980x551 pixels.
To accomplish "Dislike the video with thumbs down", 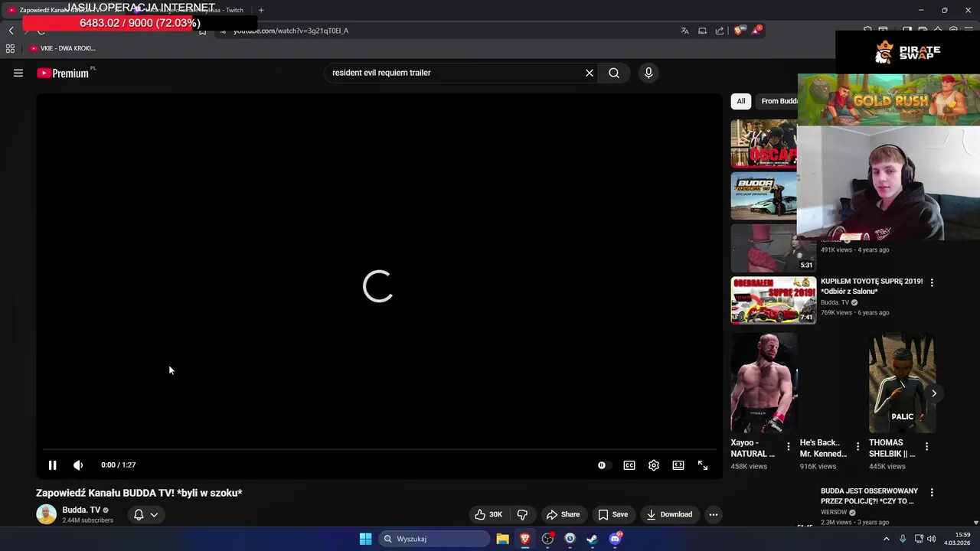I will tap(522, 514).
